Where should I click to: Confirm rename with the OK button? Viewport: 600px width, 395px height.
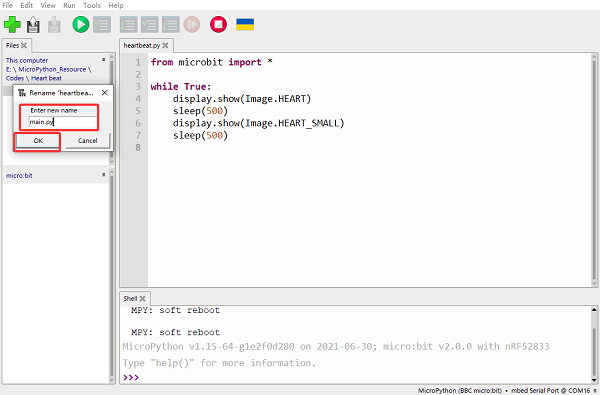pyautogui.click(x=38, y=141)
